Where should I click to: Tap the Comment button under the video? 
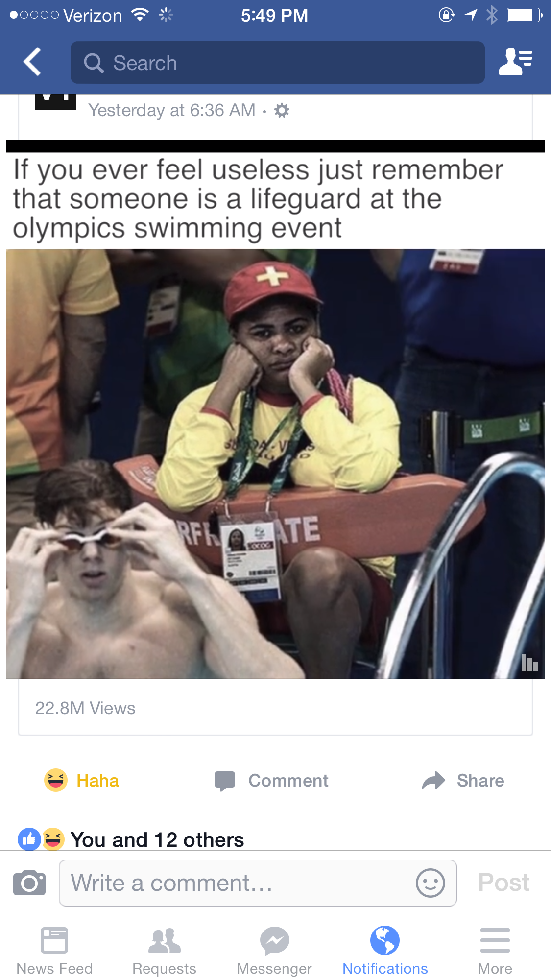[271, 780]
